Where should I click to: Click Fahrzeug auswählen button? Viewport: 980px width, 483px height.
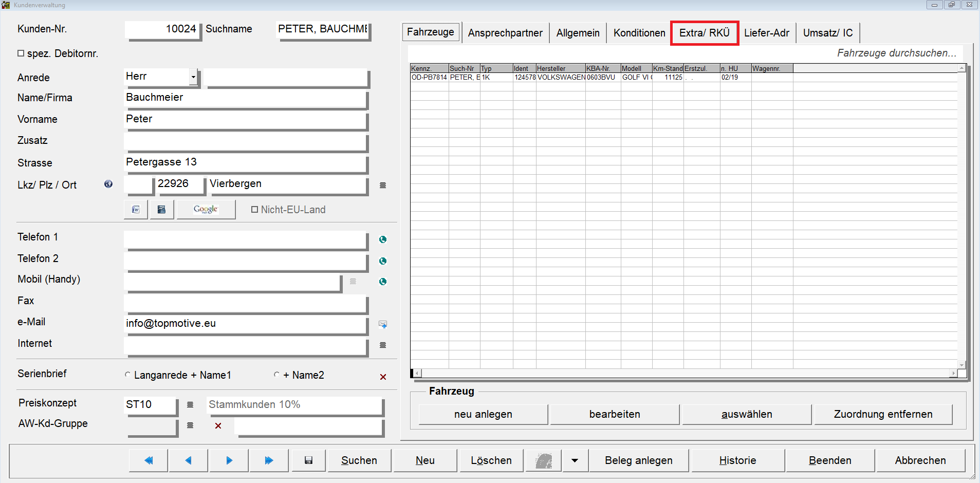pos(747,414)
